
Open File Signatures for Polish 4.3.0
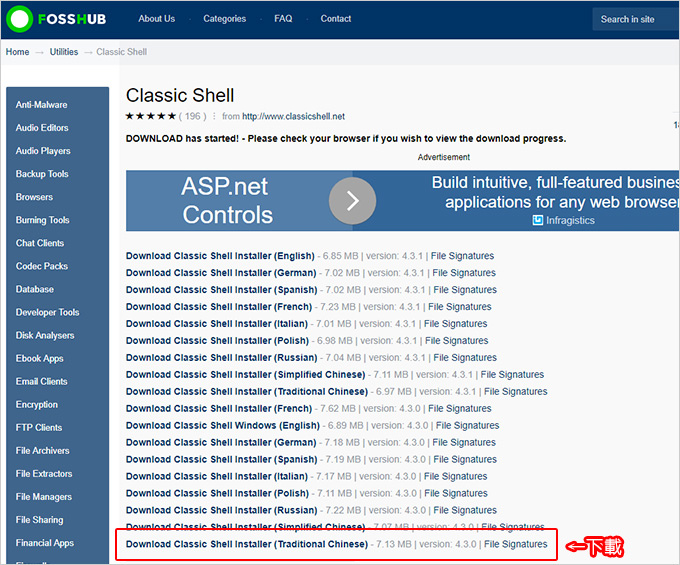(x=456, y=493)
